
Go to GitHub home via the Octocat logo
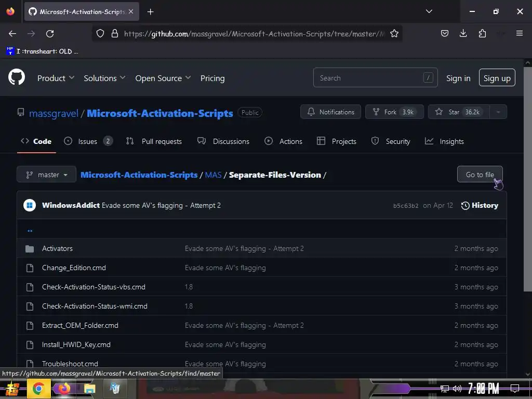point(16,77)
